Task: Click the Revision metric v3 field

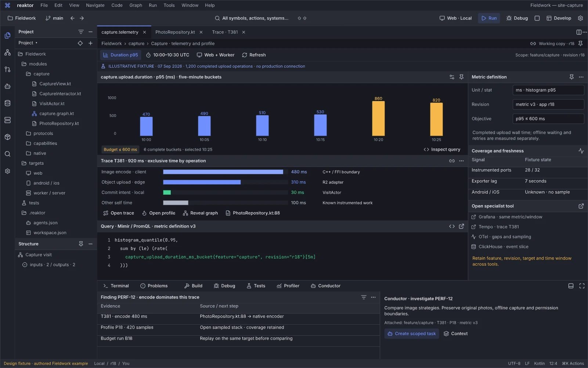Action: coord(548,104)
